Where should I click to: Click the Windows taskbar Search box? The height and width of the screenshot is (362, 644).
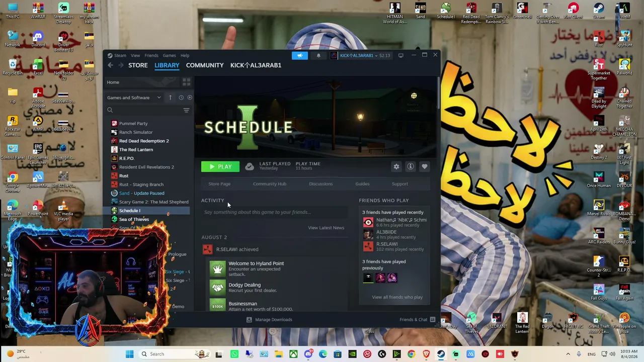click(174, 354)
